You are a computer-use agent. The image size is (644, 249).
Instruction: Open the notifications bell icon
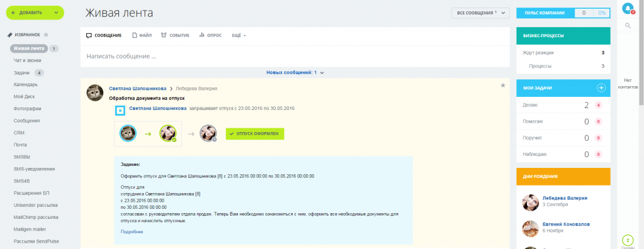(x=627, y=8)
